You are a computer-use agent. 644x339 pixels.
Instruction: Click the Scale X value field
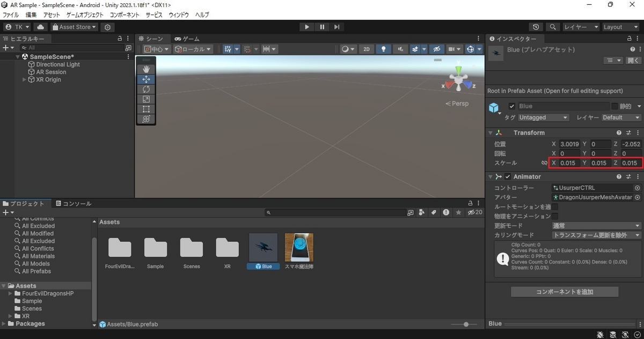(x=569, y=163)
